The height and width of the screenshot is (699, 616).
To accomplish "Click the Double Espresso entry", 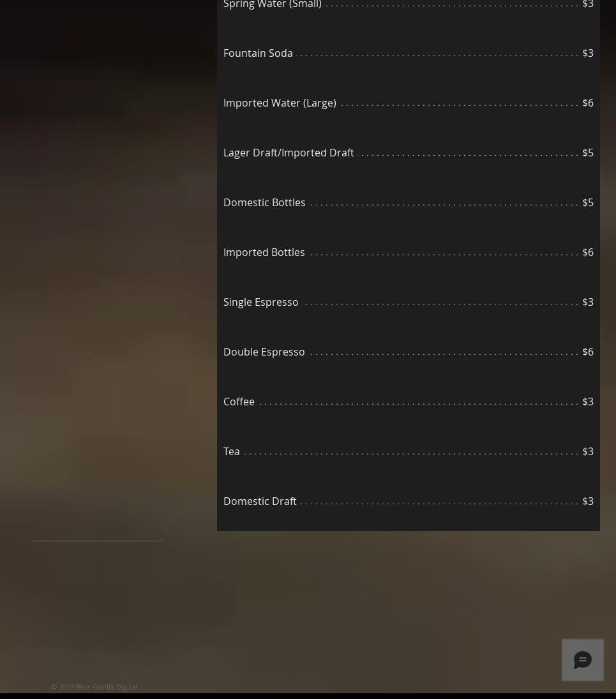I will click(x=264, y=352).
